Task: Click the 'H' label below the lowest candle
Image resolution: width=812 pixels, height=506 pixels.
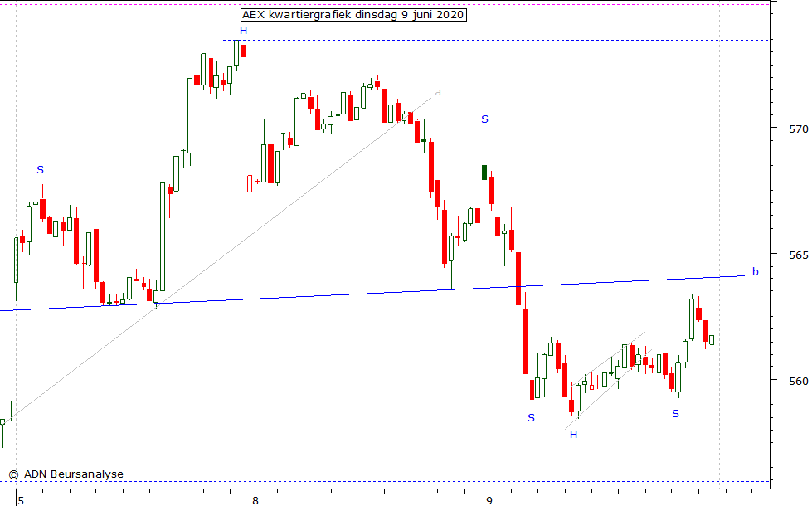Action: pyautogui.click(x=573, y=435)
